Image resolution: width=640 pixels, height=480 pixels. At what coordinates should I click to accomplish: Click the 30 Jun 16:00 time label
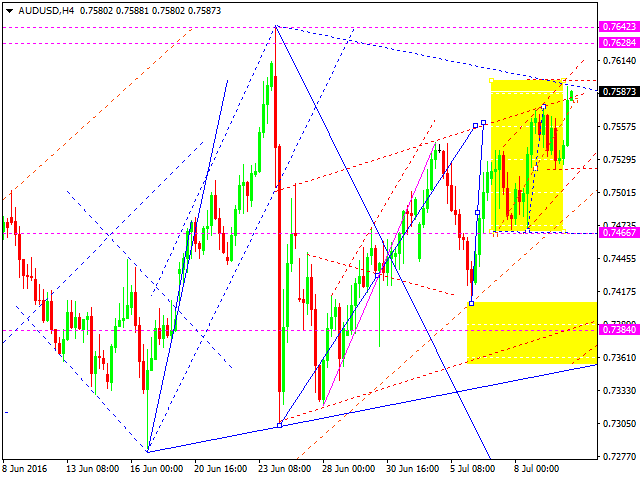(412, 469)
